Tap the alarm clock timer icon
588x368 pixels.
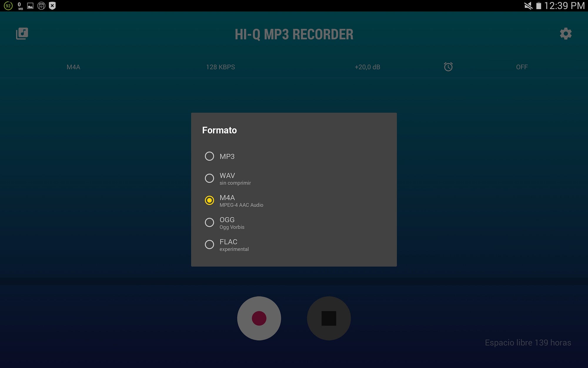448,67
